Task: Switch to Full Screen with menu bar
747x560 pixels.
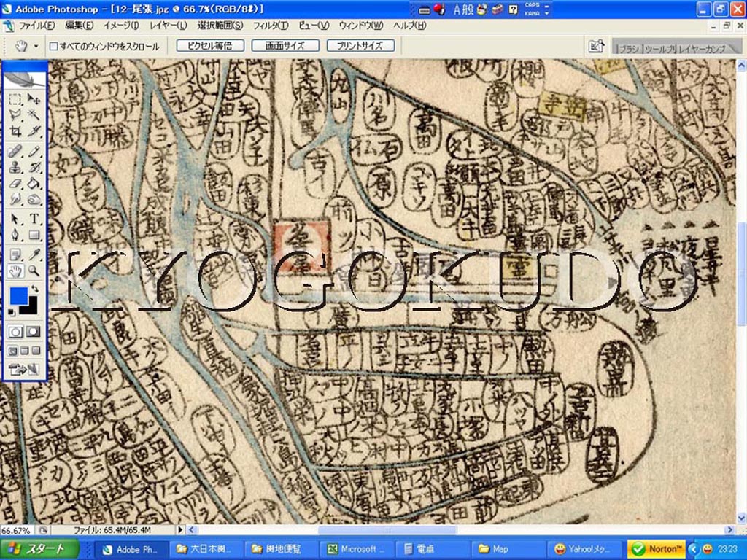Action: [24, 351]
